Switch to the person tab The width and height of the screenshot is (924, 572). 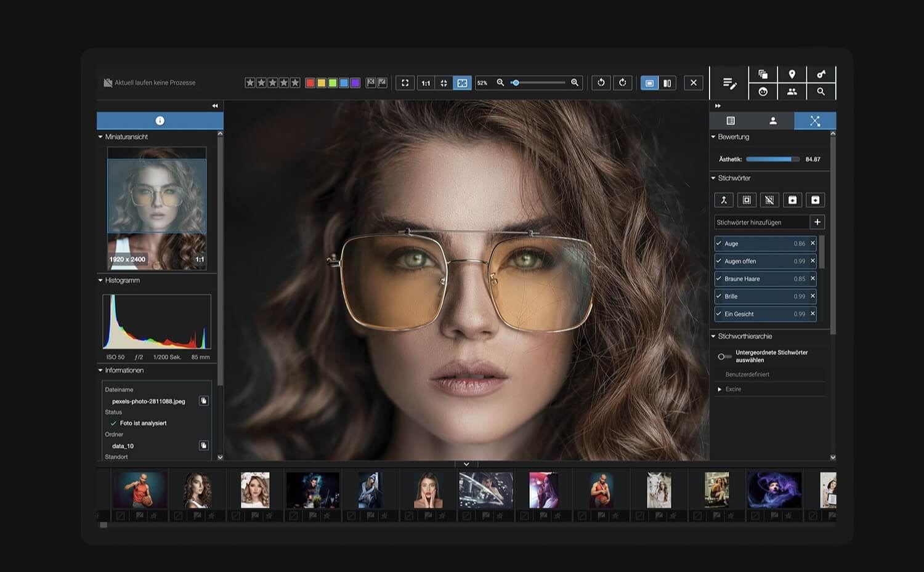(772, 121)
